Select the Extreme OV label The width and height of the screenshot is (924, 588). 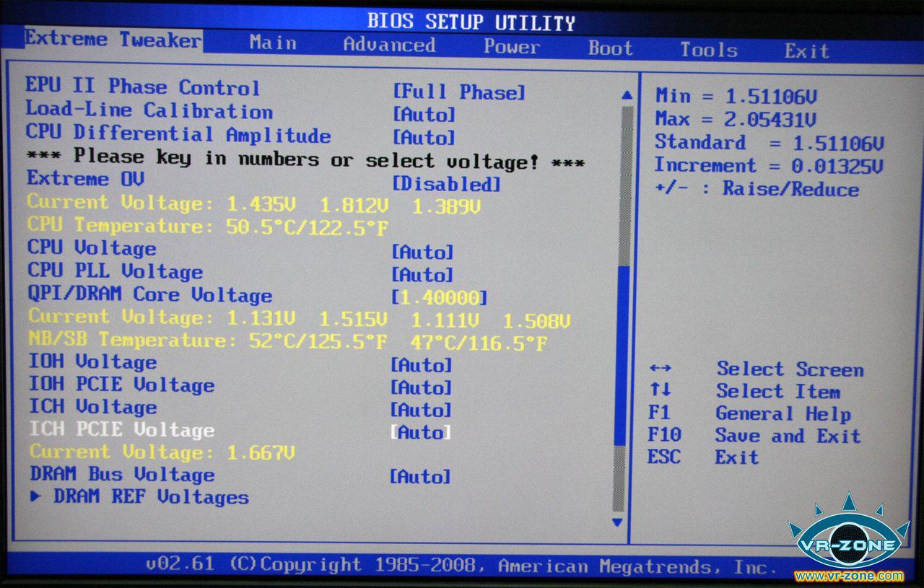(x=86, y=178)
